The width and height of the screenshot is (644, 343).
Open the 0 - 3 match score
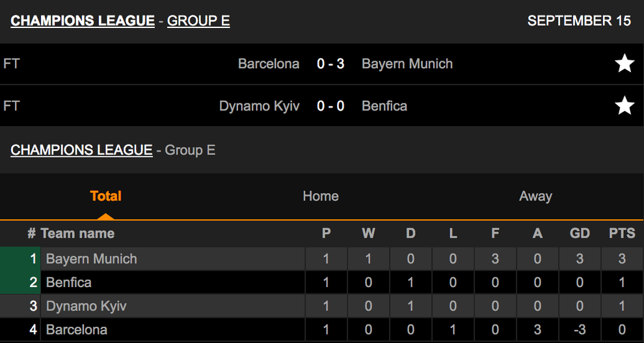(330, 64)
